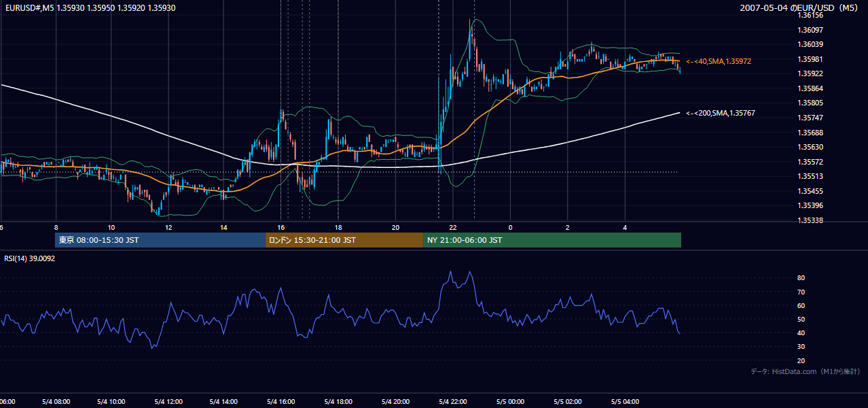Click hour label 10 under price chart

click(x=111, y=227)
